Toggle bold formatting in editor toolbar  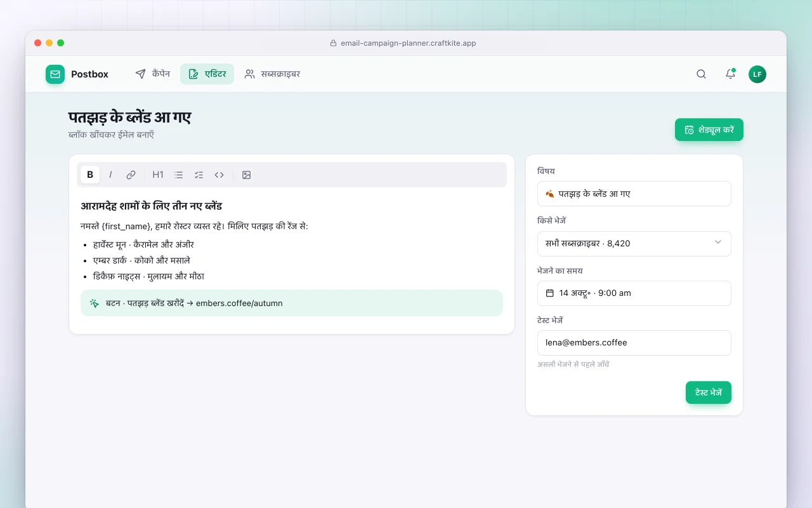pyautogui.click(x=90, y=175)
